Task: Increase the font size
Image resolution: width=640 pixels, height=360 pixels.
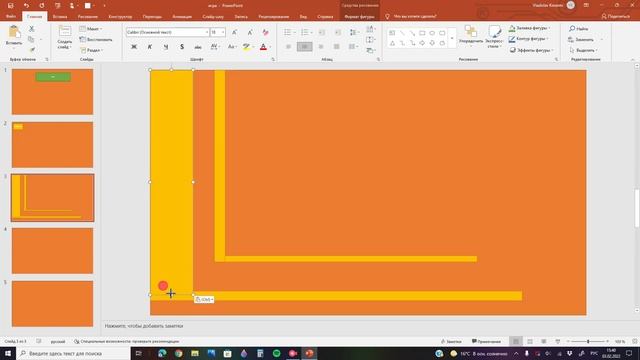Action: click(x=235, y=32)
